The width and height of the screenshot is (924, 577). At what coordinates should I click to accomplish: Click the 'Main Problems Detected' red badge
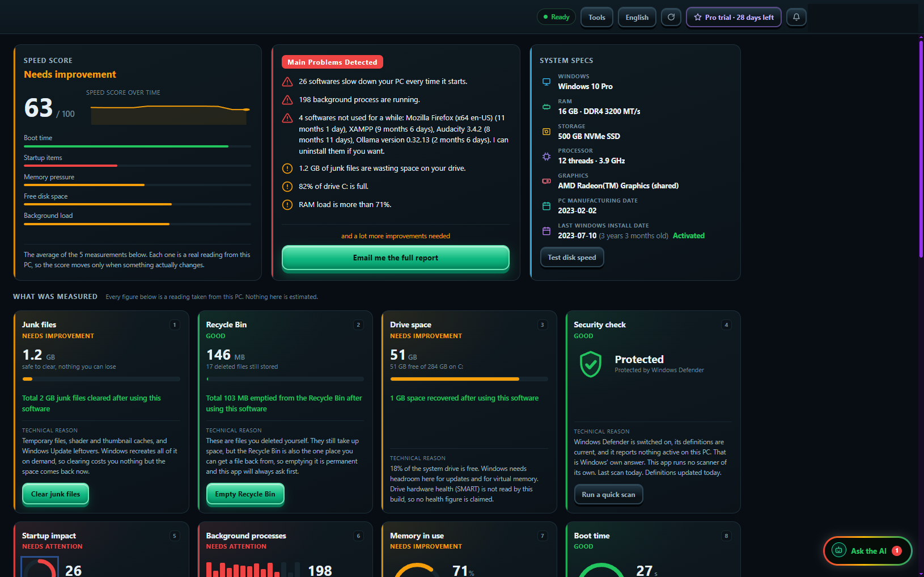tap(332, 62)
